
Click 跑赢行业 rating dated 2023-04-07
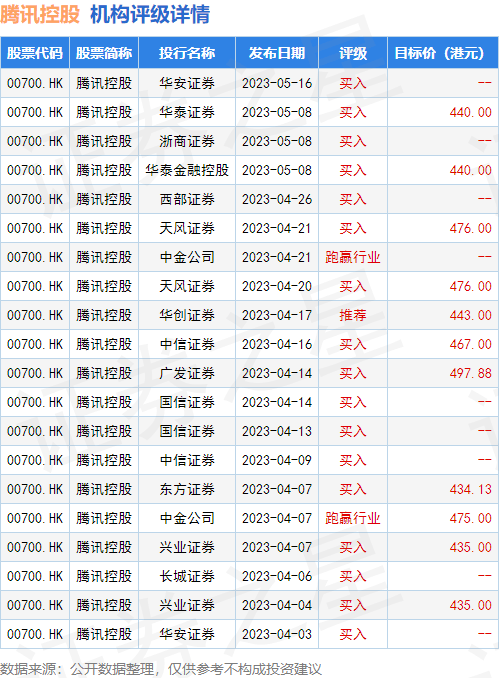click(x=353, y=518)
